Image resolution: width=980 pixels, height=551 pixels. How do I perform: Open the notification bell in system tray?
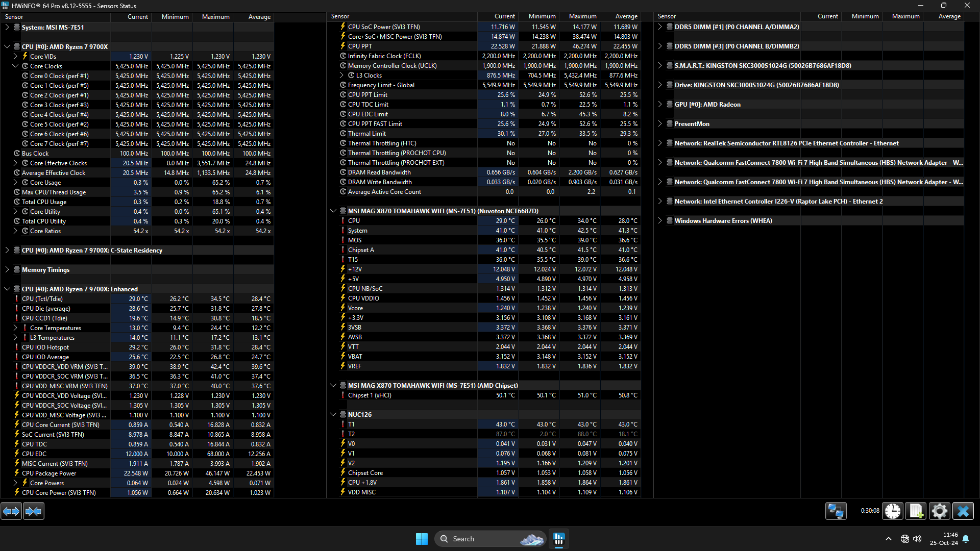pyautogui.click(x=966, y=539)
